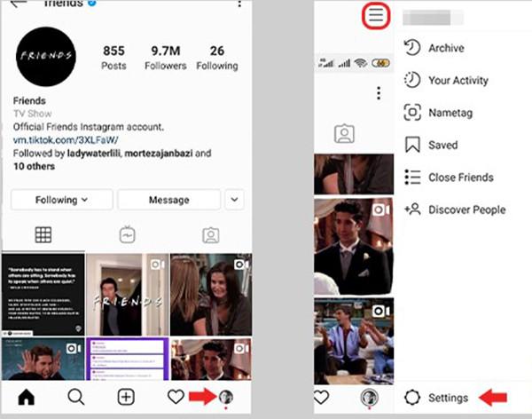The width and height of the screenshot is (532, 419).
Task: Open activity heart icon in left phone
Action: pos(176,397)
